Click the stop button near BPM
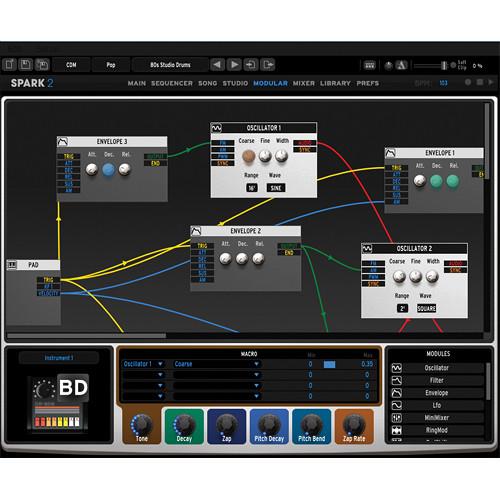Viewport: 500px width, 500px height. click(x=480, y=82)
